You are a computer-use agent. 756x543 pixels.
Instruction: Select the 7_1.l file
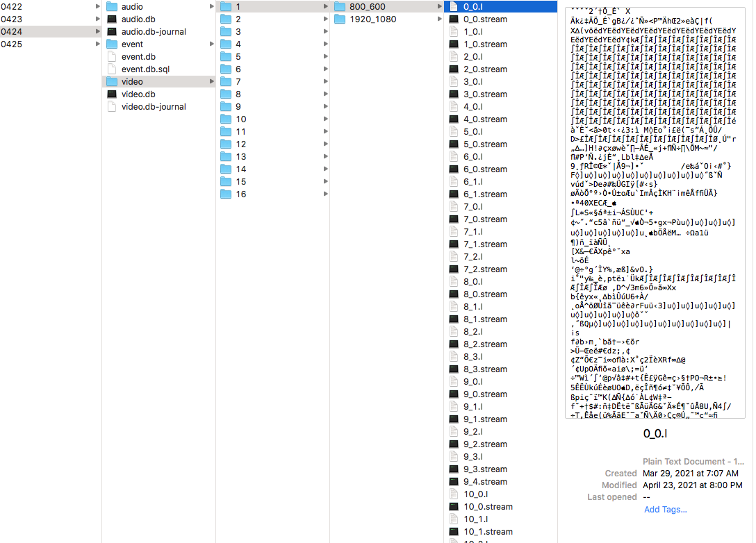pyautogui.click(x=500, y=232)
